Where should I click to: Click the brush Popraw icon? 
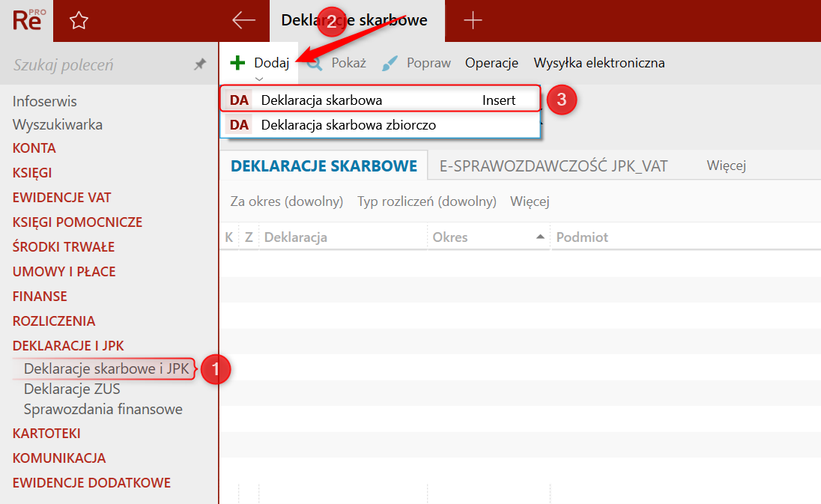coord(390,64)
